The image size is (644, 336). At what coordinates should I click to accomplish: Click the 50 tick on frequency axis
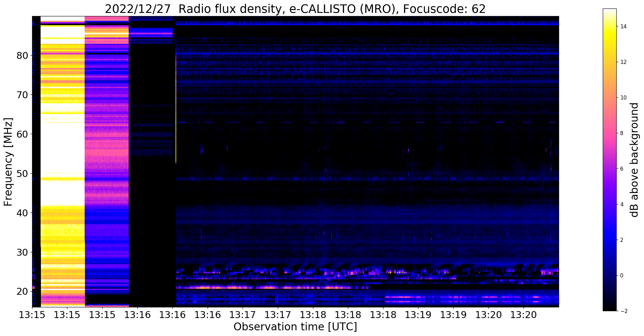(x=23, y=174)
